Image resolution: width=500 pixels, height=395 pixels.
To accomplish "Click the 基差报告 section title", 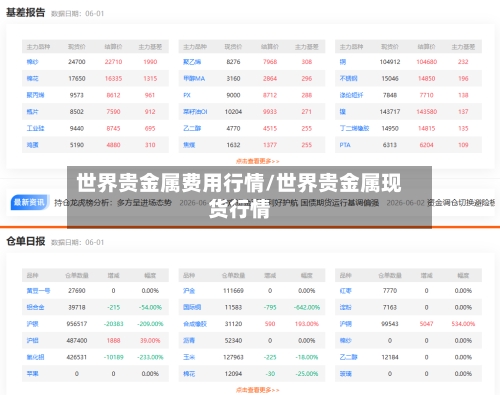I will (x=26, y=13).
